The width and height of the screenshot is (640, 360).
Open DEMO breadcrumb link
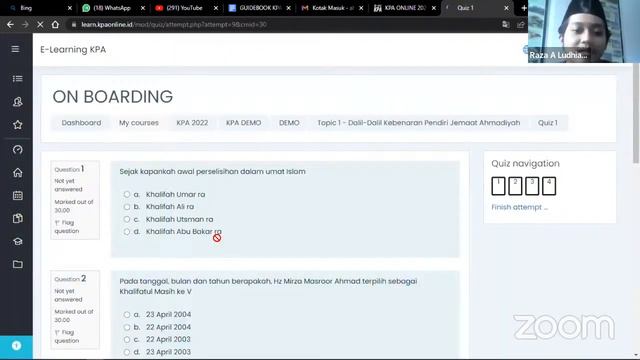tap(289, 123)
